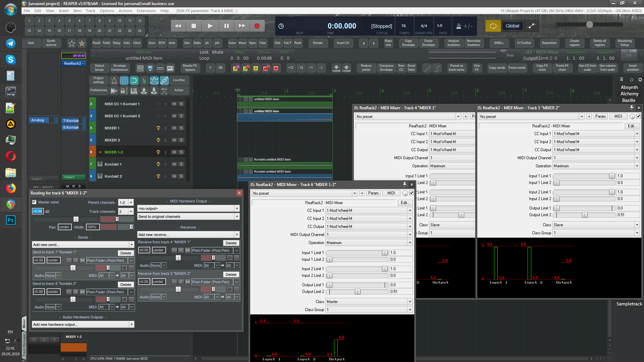Viewport: 644px width, 362px height.
Task: Toggle the loop repeat button
Action: pyautogui.click(x=493, y=26)
